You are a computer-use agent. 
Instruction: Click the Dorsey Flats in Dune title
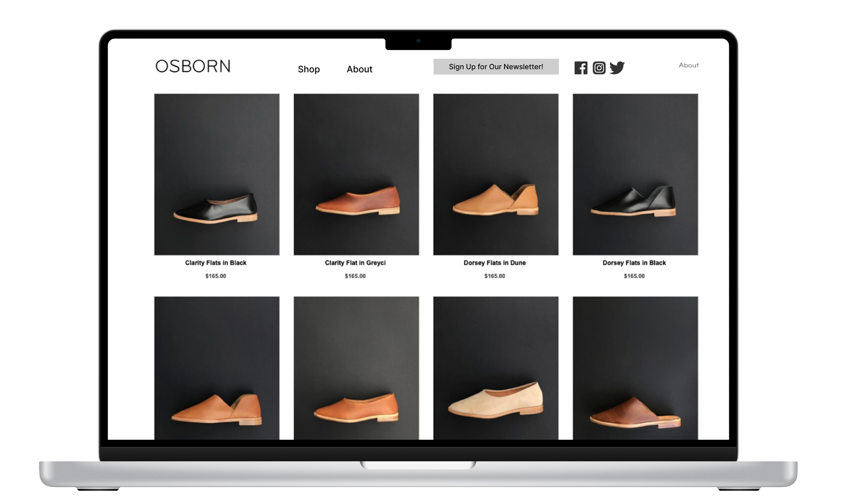[495, 263]
